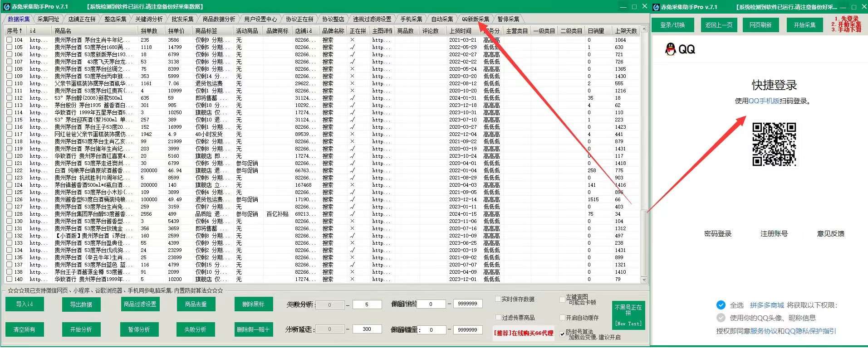Click the QQ penguin logo in the login window

pyautogui.click(x=670, y=49)
